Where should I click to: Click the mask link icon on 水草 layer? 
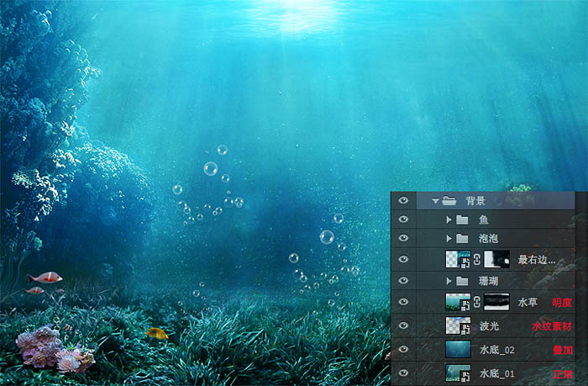click(477, 301)
